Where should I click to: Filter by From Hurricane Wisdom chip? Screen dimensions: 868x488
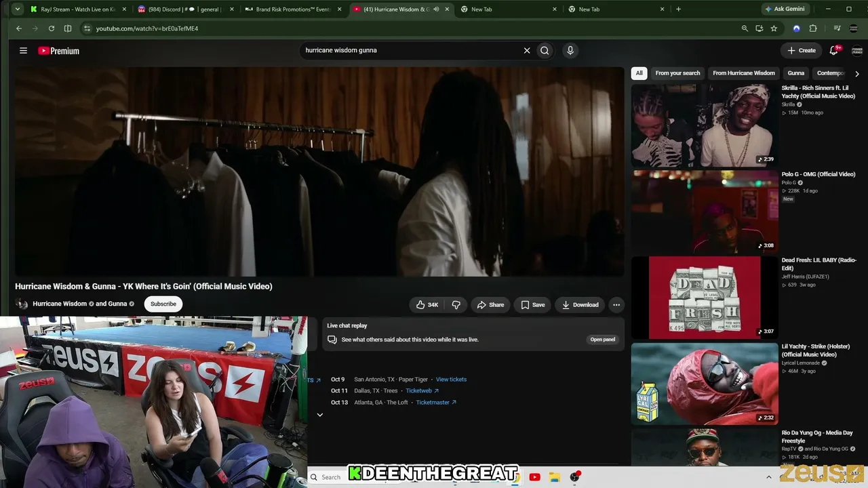point(744,73)
